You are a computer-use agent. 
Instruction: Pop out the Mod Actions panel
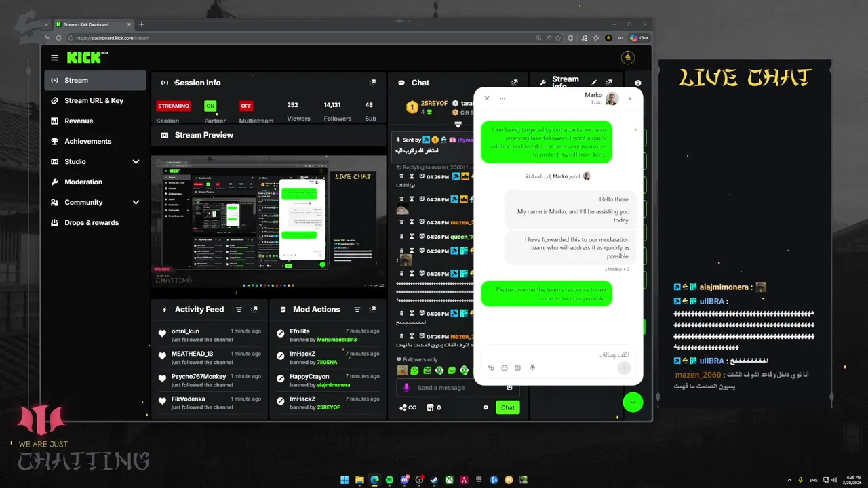click(372, 310)
